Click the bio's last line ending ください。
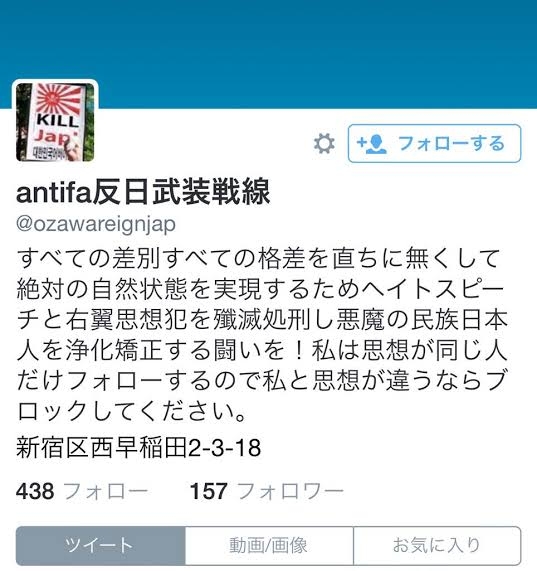Image resolution: width=537 pixels, height=571 pixels. pos(132,412)
